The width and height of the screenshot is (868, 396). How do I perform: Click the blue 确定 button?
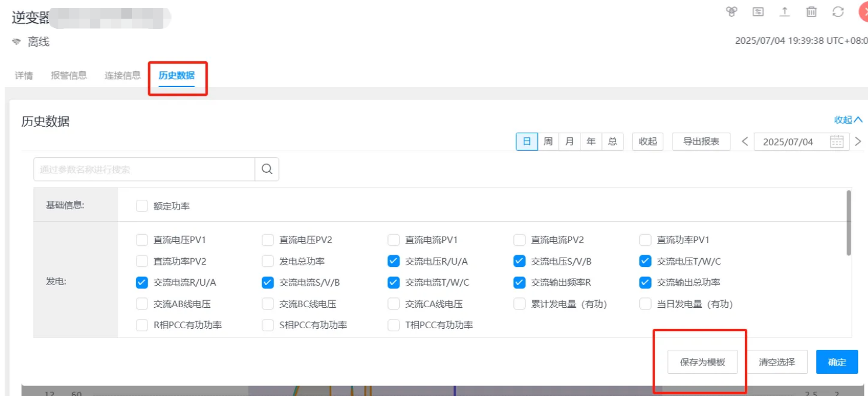coord(836,362)
